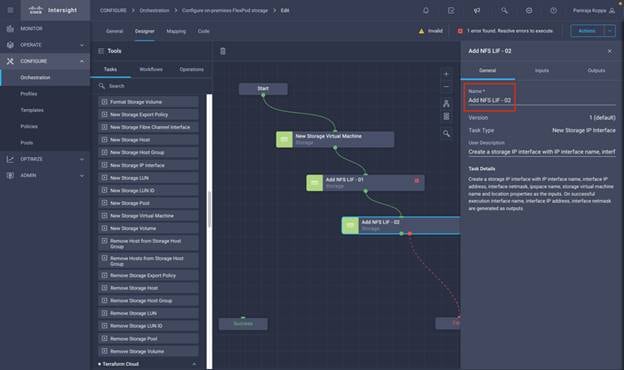Click the Name field Add NFS LIF - 02
Screen dimensions: 624x370
(542, 100)
